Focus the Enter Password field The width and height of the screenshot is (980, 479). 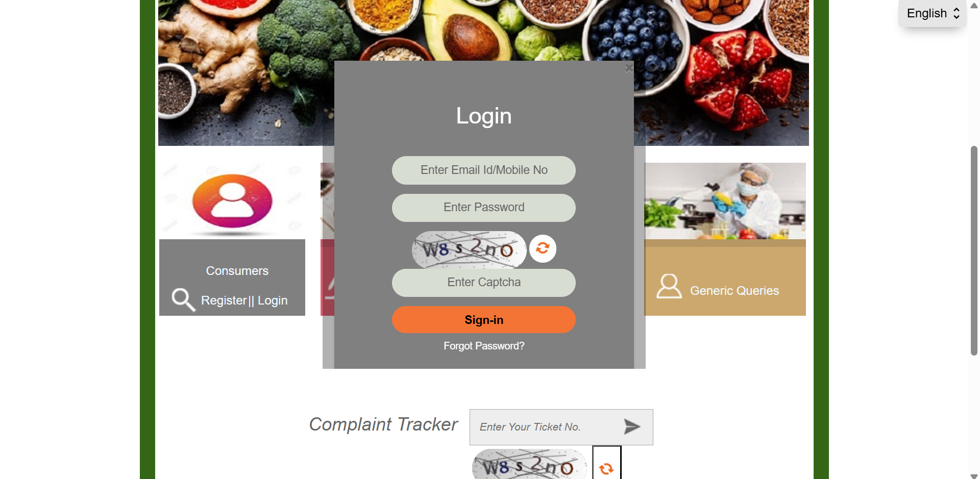(x=484, y=208)
